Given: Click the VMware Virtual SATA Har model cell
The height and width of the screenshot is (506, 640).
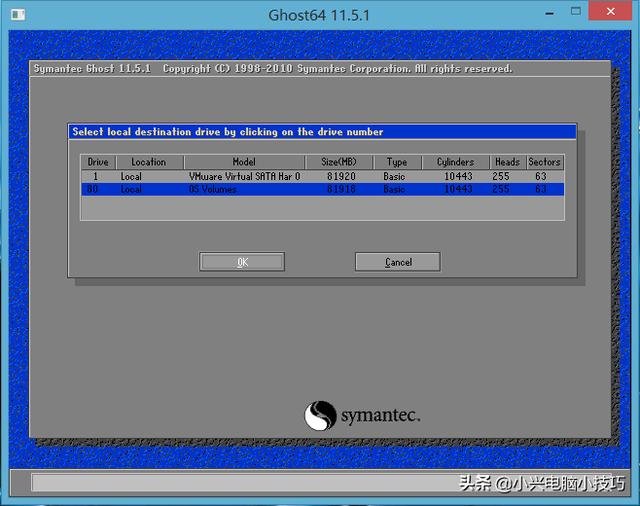Looking at the screenshot, I should 244,176.
